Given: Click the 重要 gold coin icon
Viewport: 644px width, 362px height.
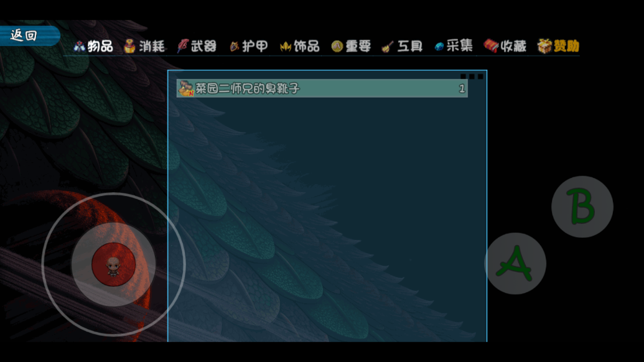Looking at the screenshot, I should (x=337, y=47).
